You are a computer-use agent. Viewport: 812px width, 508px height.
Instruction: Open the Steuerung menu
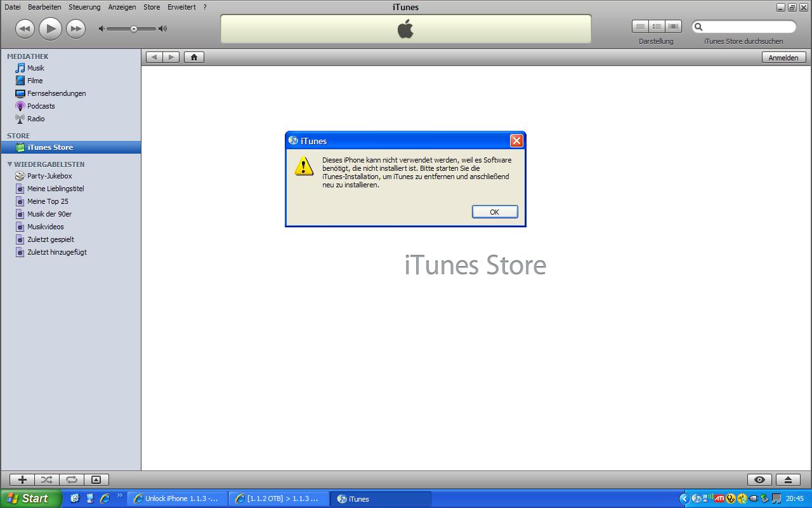tap(84, 7)
